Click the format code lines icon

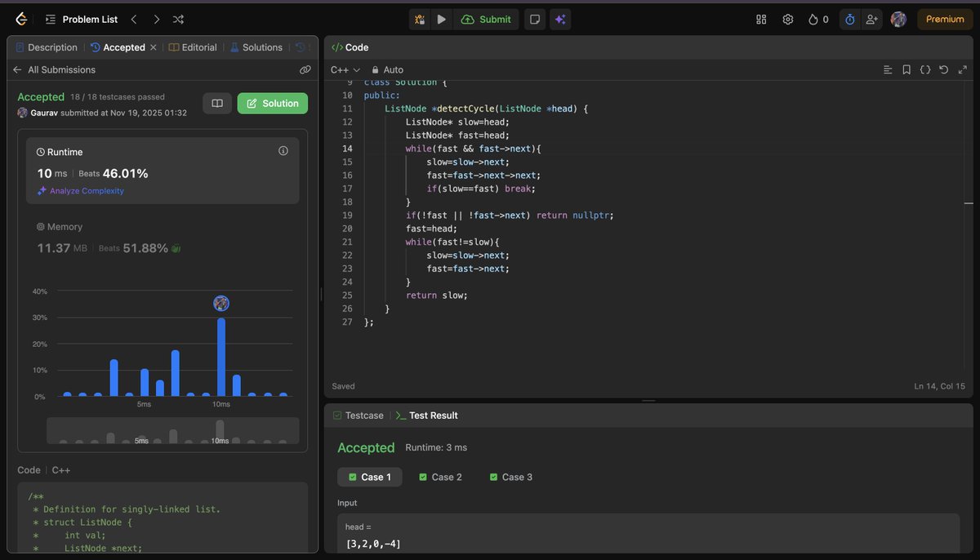pyautogui.click(x=888, y=70)
